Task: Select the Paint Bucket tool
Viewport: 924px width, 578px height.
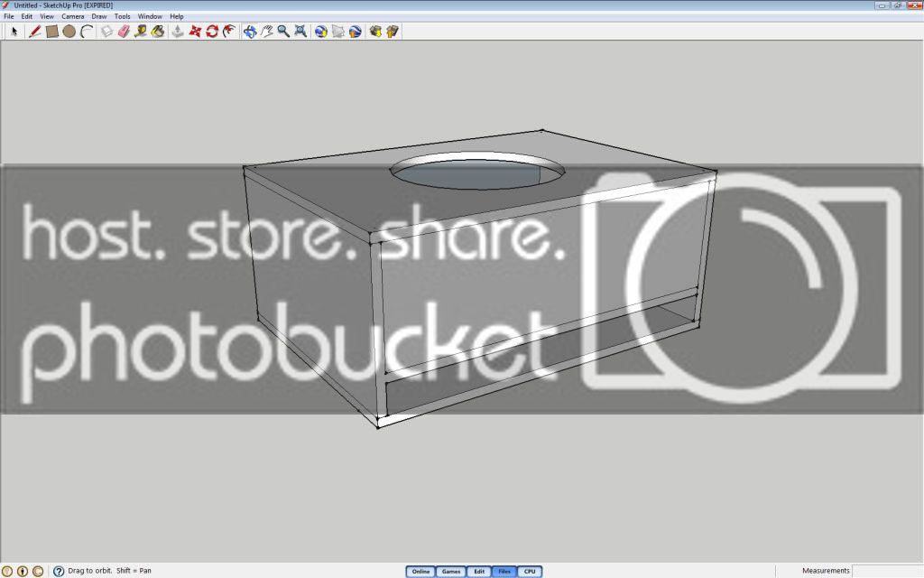Action: click(x=157, y=32)
